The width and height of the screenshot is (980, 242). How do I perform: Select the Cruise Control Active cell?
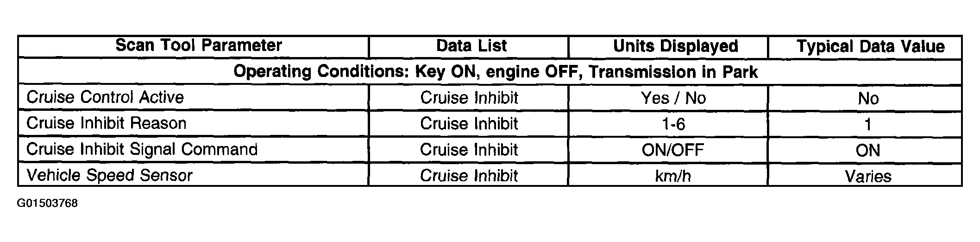coord(105,97)
